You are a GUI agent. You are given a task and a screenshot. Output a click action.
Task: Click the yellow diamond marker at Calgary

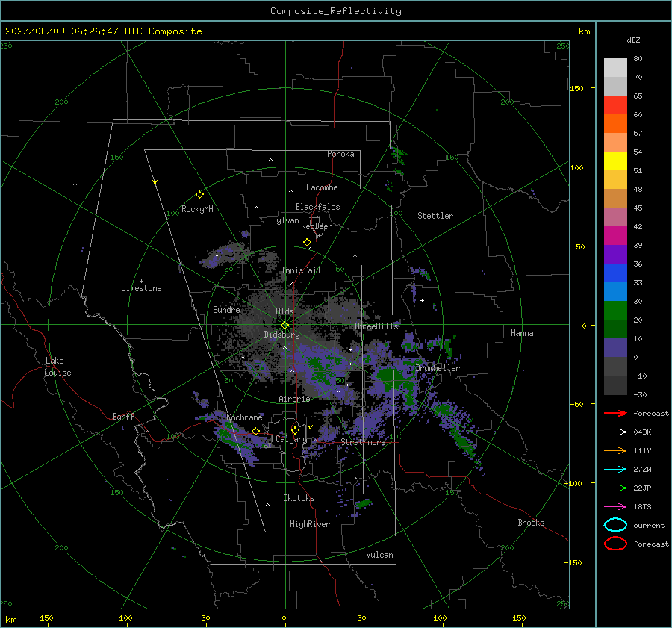click(295, 430)
